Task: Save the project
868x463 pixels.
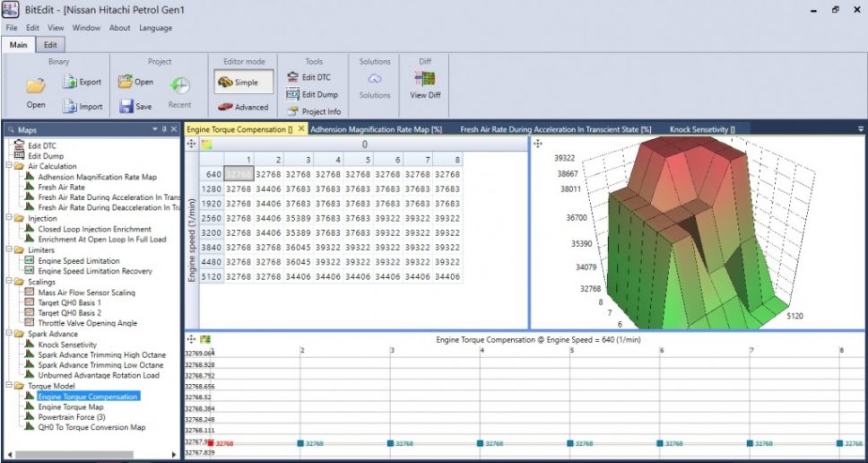Action: (126, 106)
